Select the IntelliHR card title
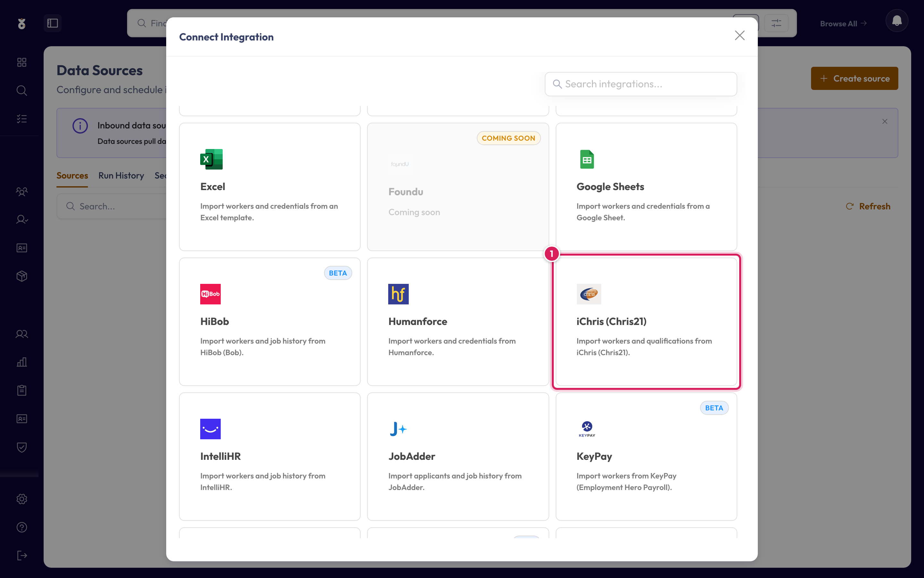 pos(220,456)
